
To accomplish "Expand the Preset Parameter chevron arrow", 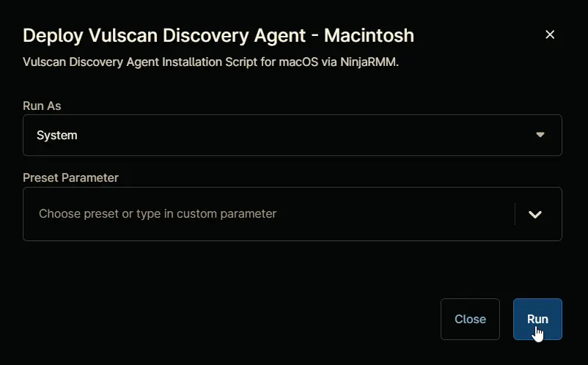I will pos(535,214).
